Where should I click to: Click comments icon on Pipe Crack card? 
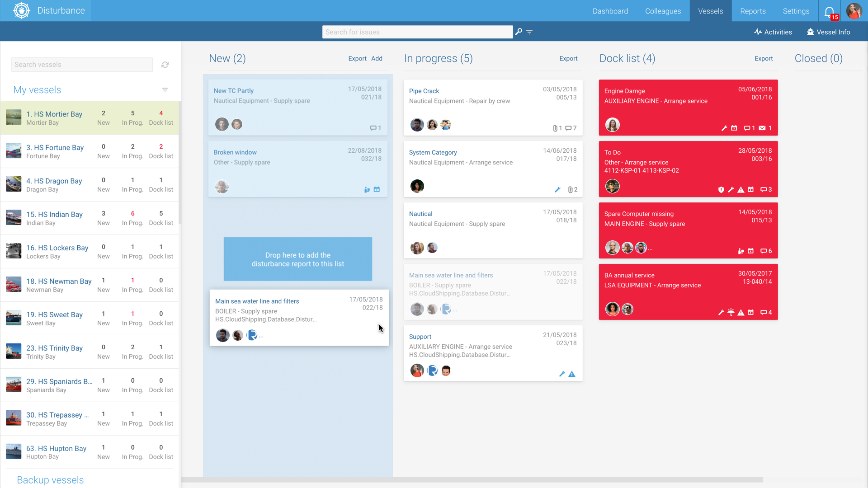pyautogui.click(x=568, y=128)
